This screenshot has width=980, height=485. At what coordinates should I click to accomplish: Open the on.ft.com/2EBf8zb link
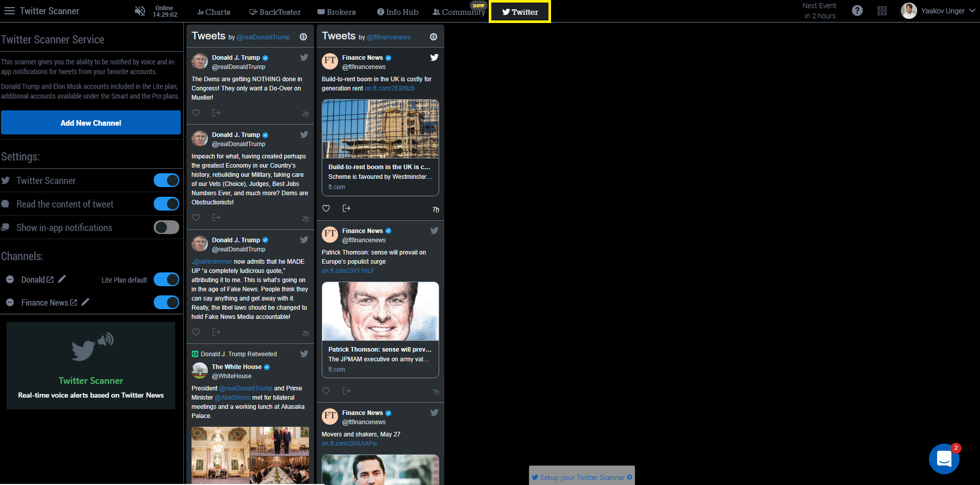tap(390, 88)
